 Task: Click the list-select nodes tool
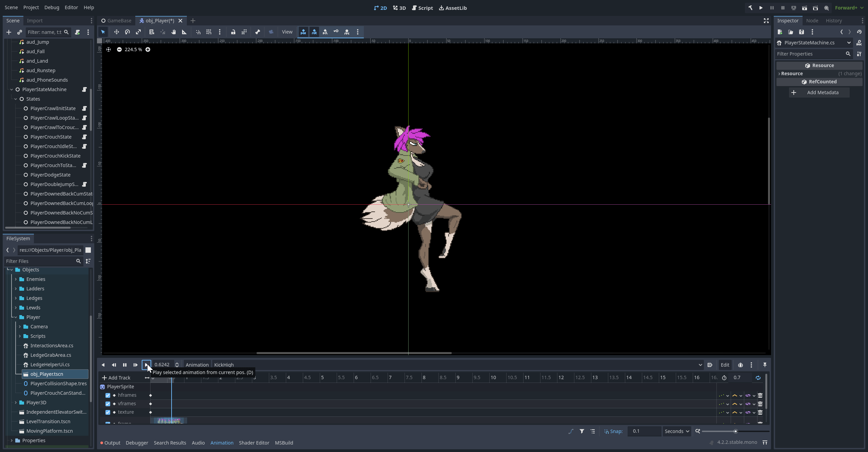(152, 32)
